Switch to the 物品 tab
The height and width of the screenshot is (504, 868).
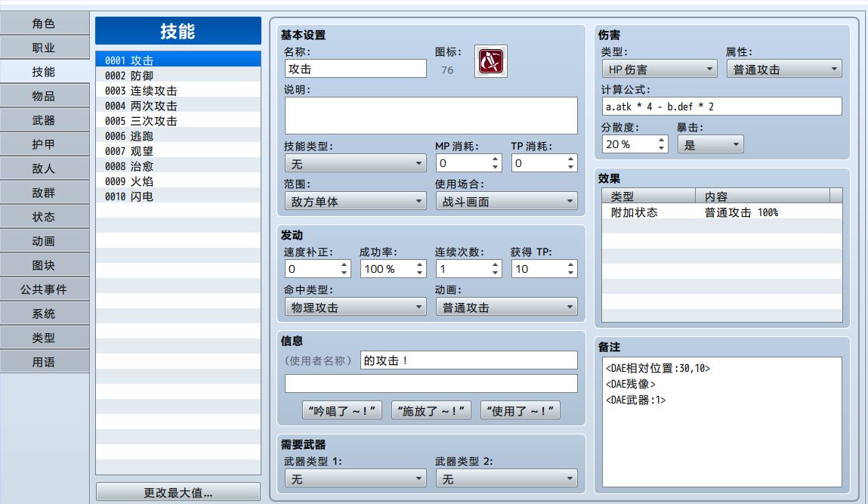pos(45,96)
